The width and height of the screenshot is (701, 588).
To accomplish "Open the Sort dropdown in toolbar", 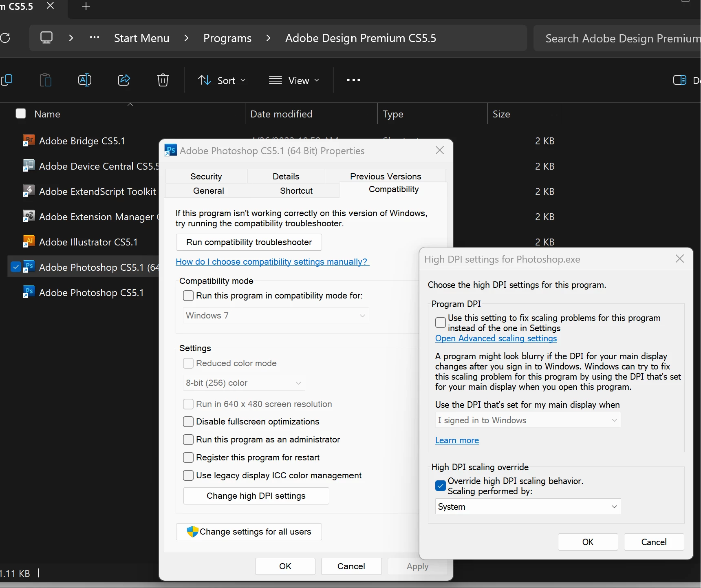I will click(222, 80).
